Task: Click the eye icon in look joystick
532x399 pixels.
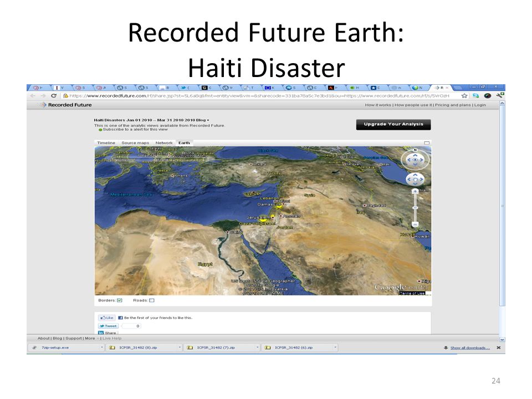Action: (x=415, y=160)
